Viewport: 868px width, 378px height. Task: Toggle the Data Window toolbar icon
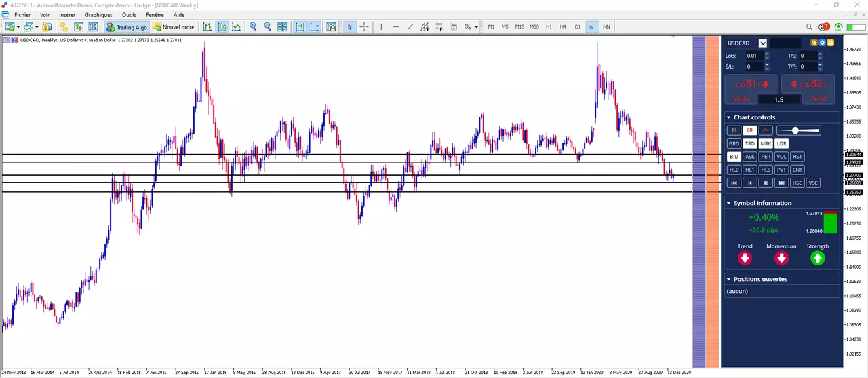78,27
